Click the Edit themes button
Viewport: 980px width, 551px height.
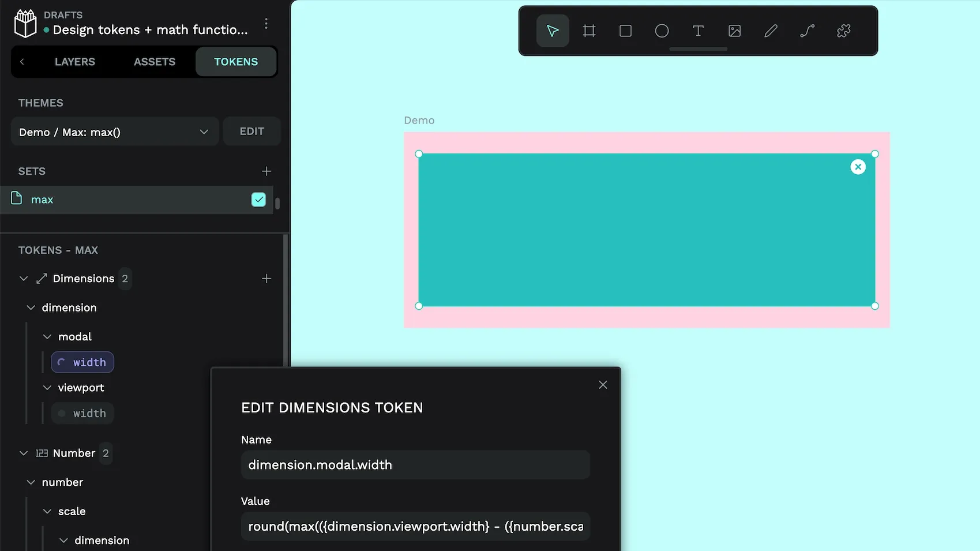pos(252,132)
